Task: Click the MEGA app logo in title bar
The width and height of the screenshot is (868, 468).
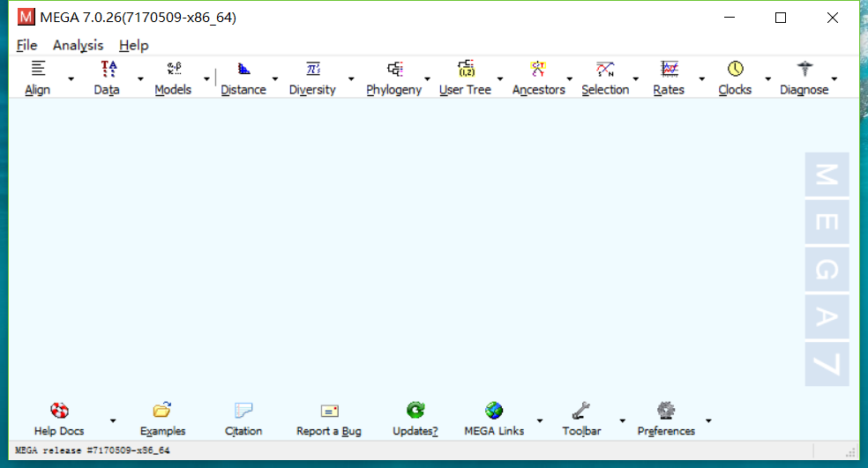Action: (x=26, y=17)
